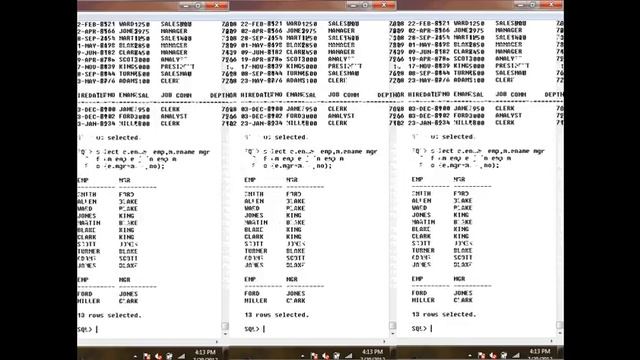Image resolution: width=640 pixels, height=360 pixels.
Task: Click first MGR column header in left window
Action: tap(124, 180)
